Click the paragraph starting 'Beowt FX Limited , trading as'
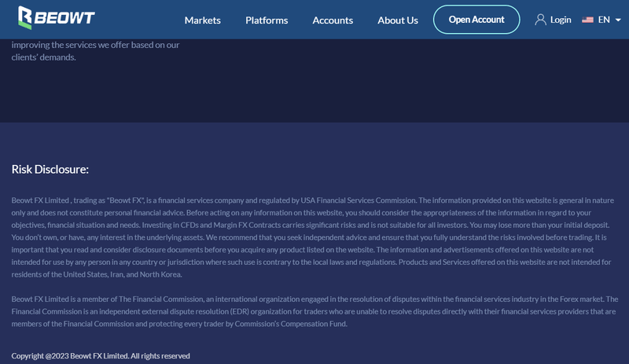Screen dimensions: 629x364 (313, 237)
